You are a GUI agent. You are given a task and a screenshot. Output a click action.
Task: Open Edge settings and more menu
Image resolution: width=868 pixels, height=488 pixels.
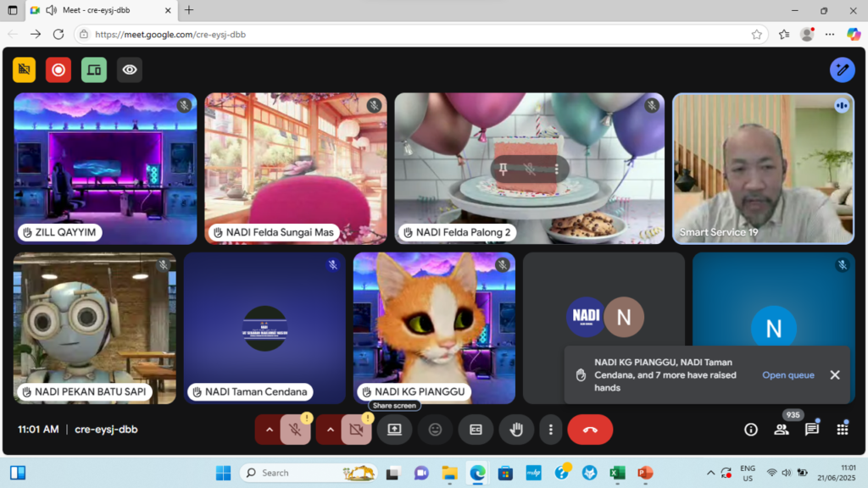(829, 34)
